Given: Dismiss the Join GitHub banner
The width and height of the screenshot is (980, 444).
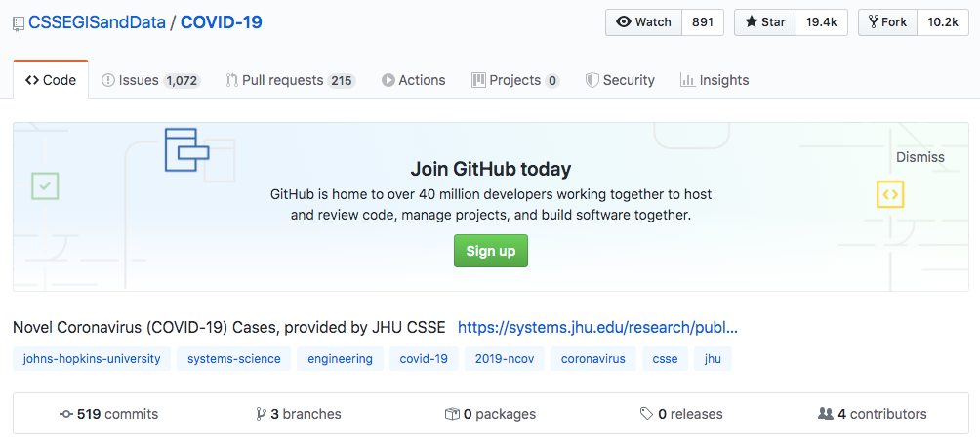Looking at the screenshot, I should pos(919,157).
